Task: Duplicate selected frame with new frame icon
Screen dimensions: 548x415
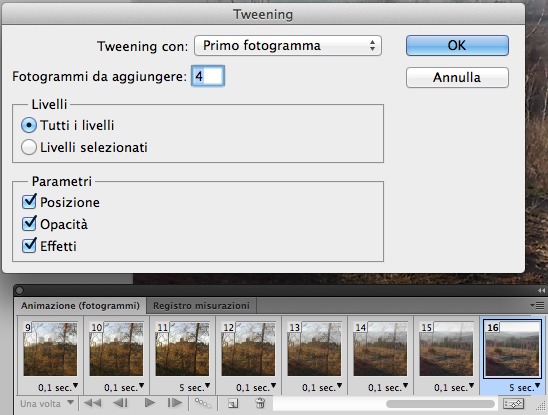Action: tap(233, 403)
